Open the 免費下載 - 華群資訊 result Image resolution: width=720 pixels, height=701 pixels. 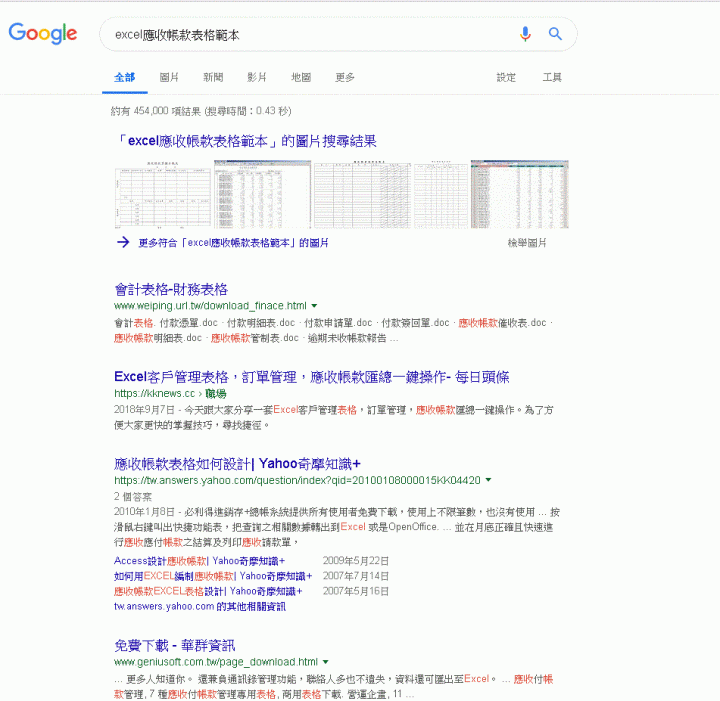174,645
